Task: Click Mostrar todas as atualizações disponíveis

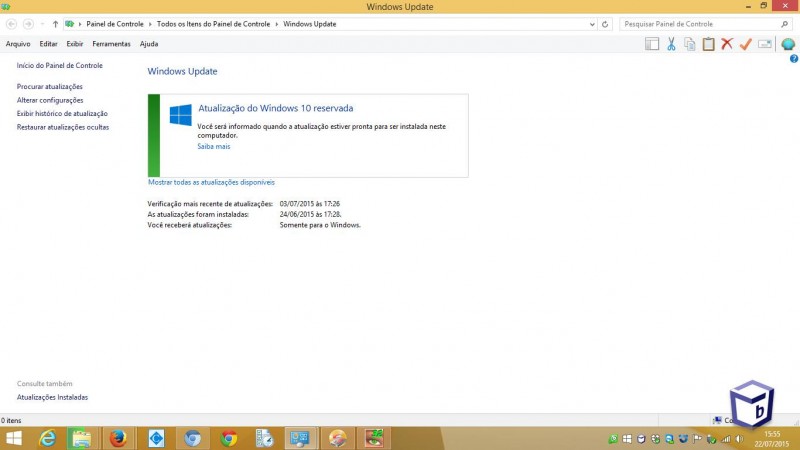Action: point(211,182)
